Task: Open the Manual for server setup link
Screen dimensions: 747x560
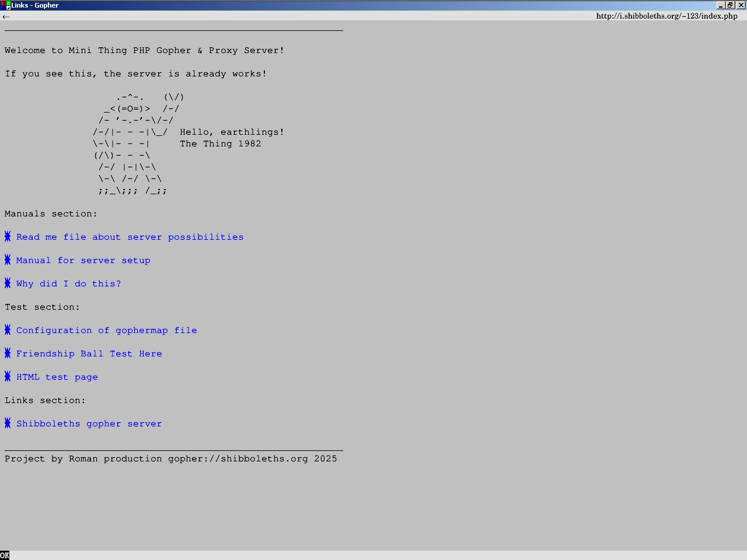Action: (x=83, y=260)
